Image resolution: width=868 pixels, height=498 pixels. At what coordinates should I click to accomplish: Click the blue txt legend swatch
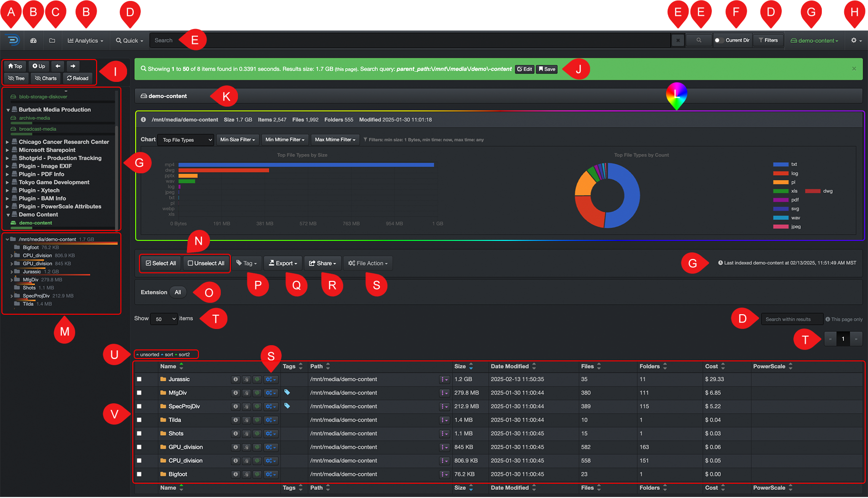tap(780, 164)
